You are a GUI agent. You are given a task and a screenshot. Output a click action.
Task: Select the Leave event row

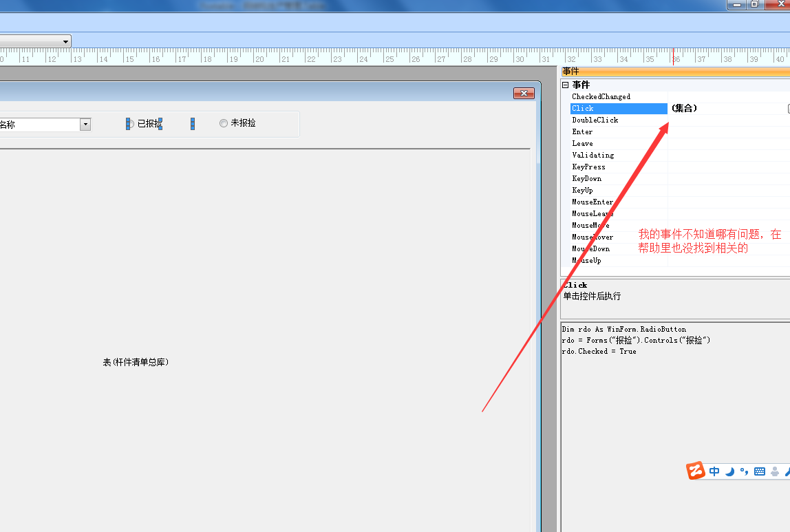pyautogui.click(x=582, y=144)
